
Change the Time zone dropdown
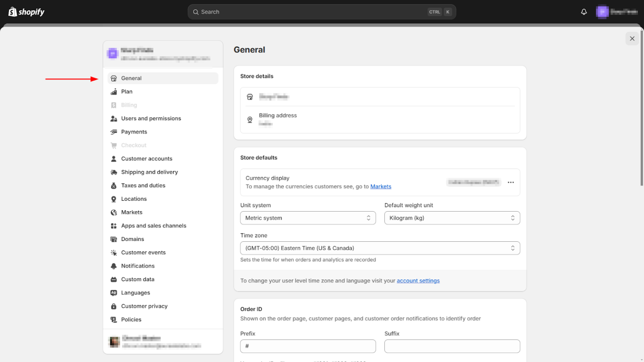[379, 248]
